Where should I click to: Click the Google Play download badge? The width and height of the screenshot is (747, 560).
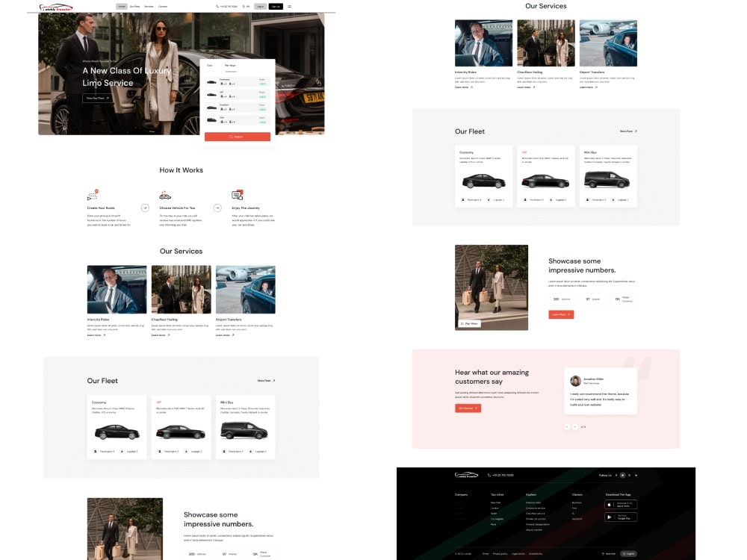point(621,517)
